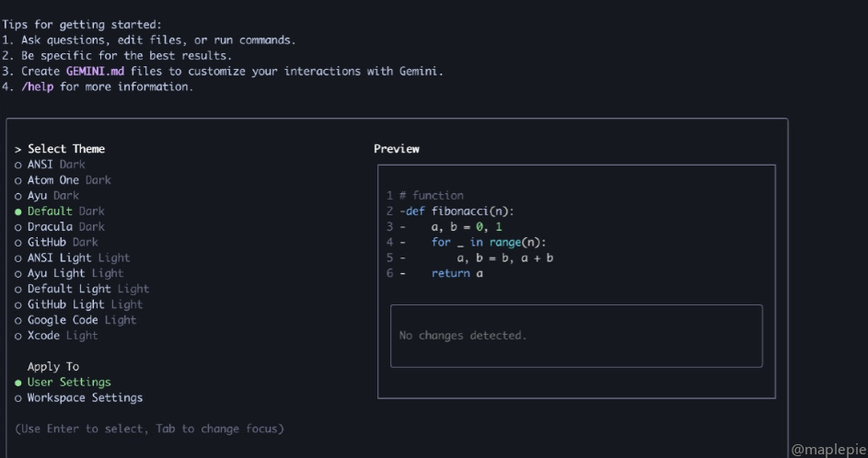Viewport: 868px width, 458px height.
Task: Select the highlighted Default Dark theme
Action: click(65, 212)
